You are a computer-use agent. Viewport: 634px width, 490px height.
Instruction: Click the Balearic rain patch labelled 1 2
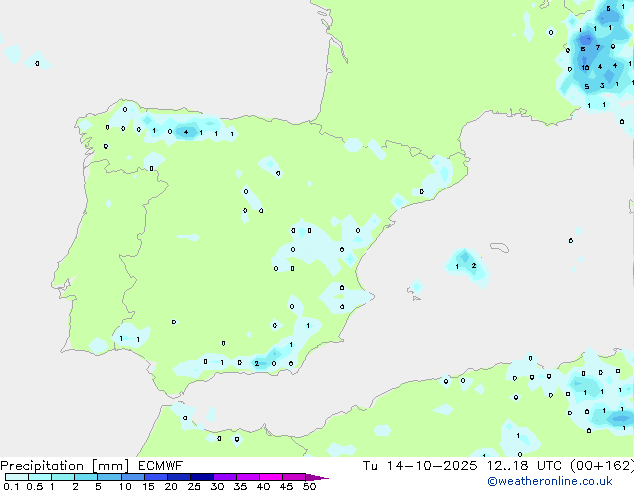point(465,266)
